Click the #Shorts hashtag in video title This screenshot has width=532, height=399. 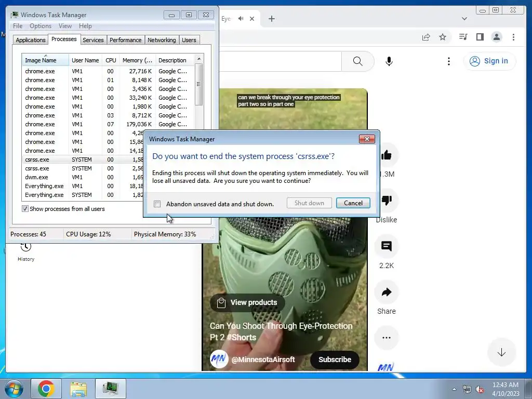(241, 337)
